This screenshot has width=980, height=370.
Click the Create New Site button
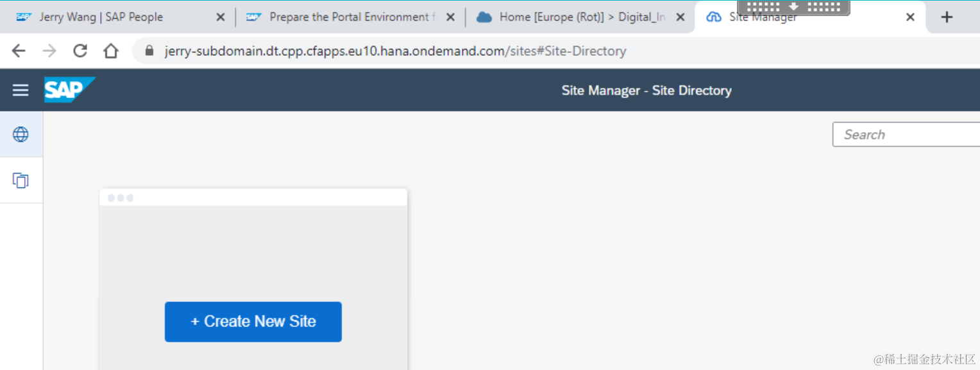click(x=253, y=321)
